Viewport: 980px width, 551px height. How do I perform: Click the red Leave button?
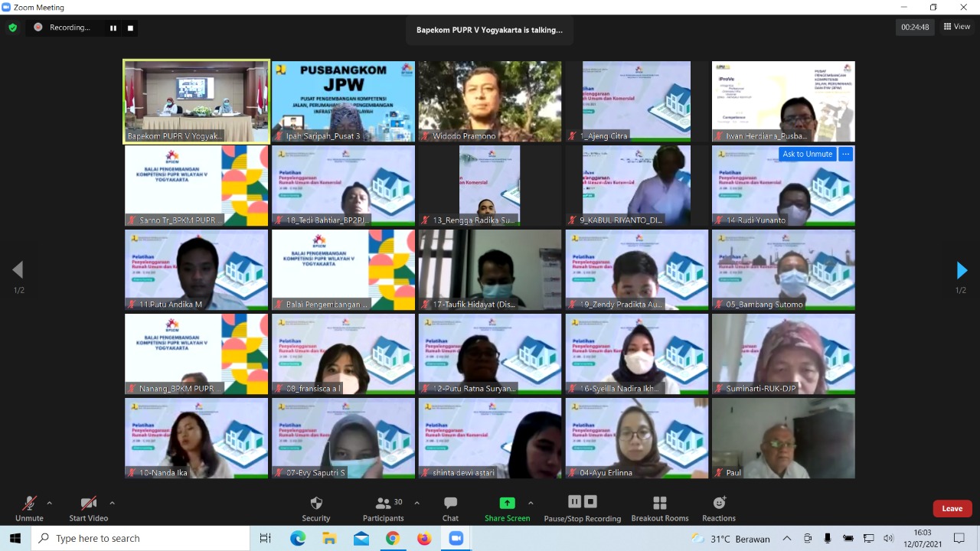pos(952,508)
